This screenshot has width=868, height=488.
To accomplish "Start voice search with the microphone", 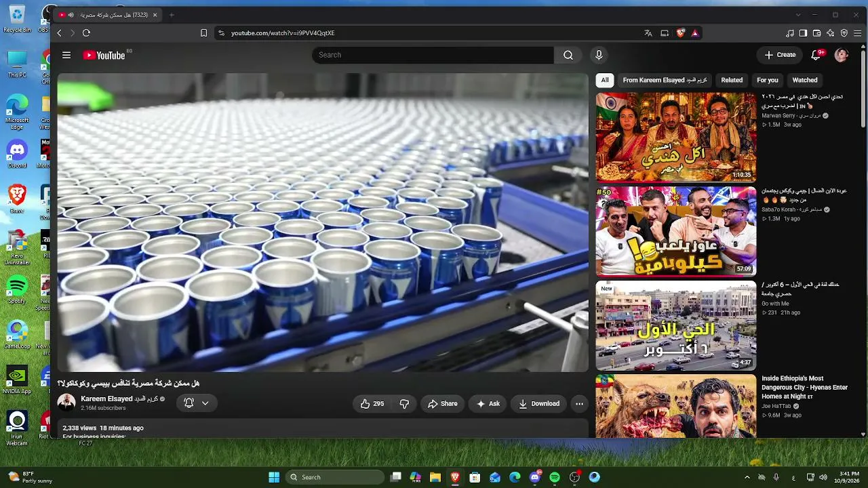I will (x=599, y=55).
